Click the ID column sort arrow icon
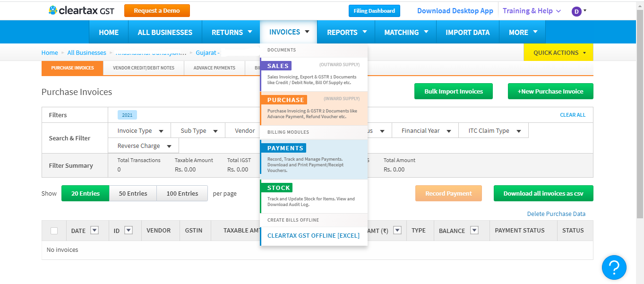644x284 pixels. (x=128, y=231)
